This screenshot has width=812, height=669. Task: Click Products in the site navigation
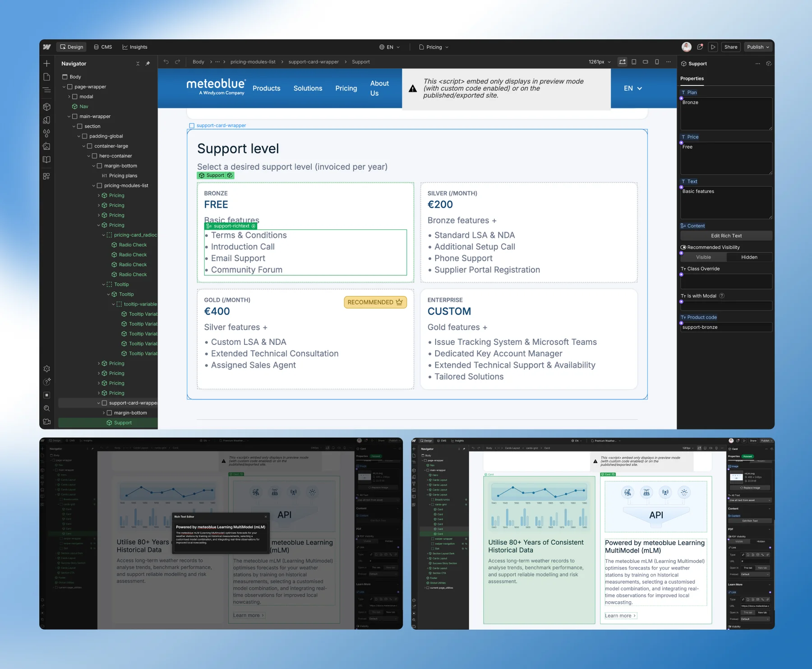pyautogui.click(x=266, y=88)
